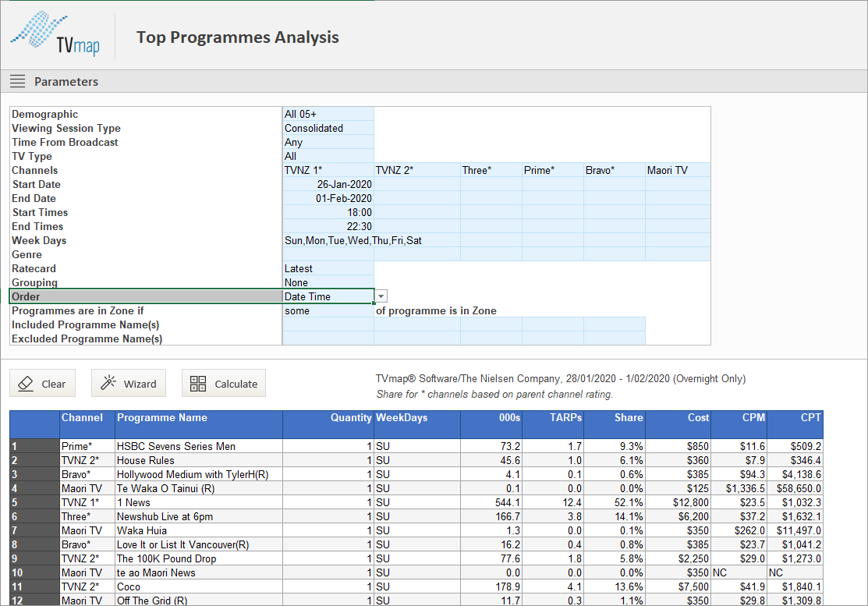Select the Maori TV channel parameter cell

678,170
